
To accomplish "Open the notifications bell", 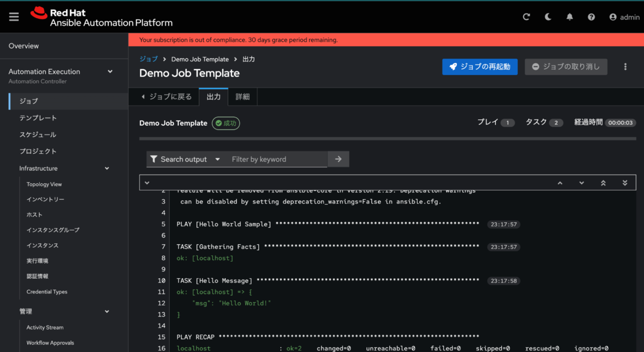I will point(569,17).
